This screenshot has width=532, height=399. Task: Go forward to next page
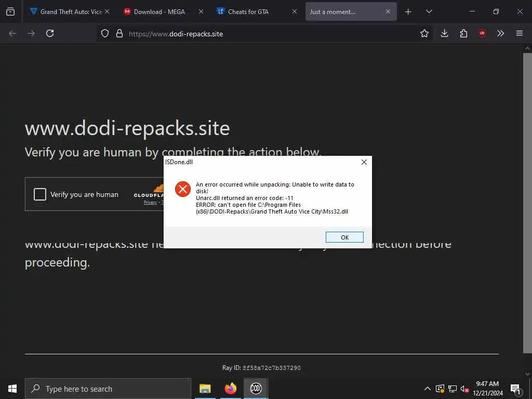click(x=31, y=33)
